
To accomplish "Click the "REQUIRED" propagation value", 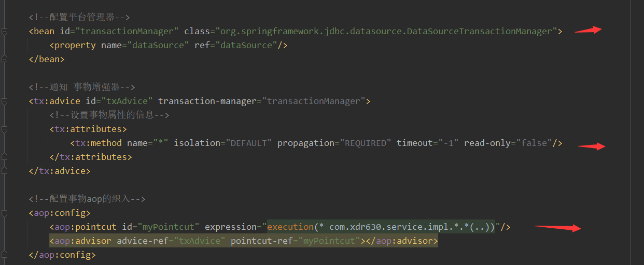I will [x=366, y=143].
